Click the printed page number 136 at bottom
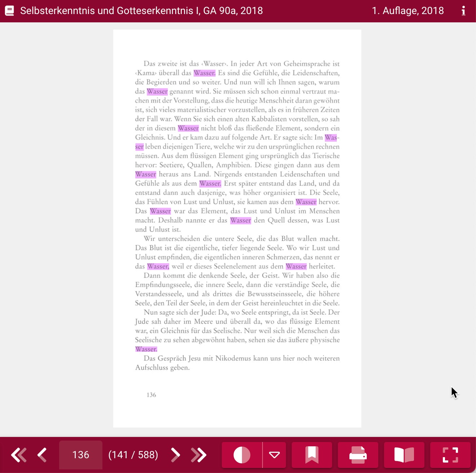476x473 pixels. pos(151,395)
